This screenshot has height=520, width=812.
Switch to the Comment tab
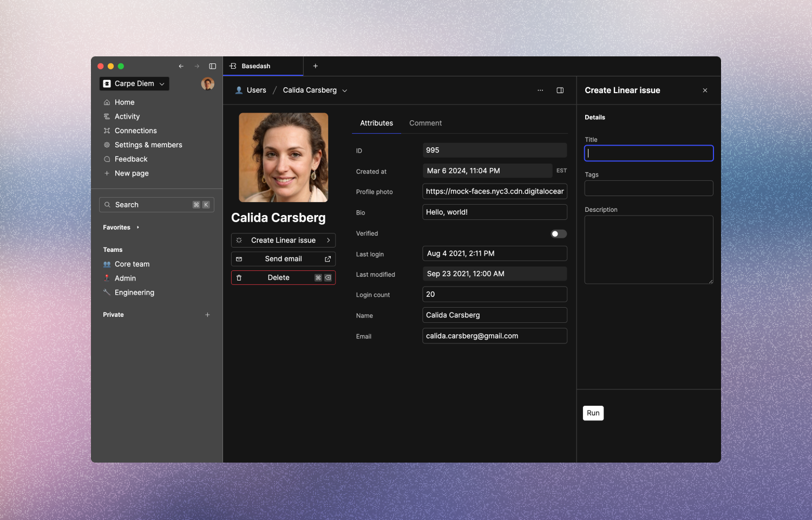(x=425, y=123)
